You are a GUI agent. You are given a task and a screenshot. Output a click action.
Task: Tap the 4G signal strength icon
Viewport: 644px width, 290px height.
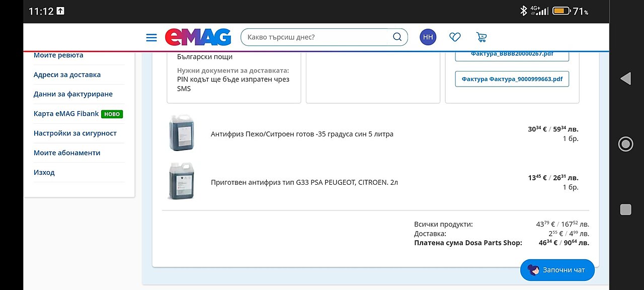pyautogui.click(x=539, y=11)
